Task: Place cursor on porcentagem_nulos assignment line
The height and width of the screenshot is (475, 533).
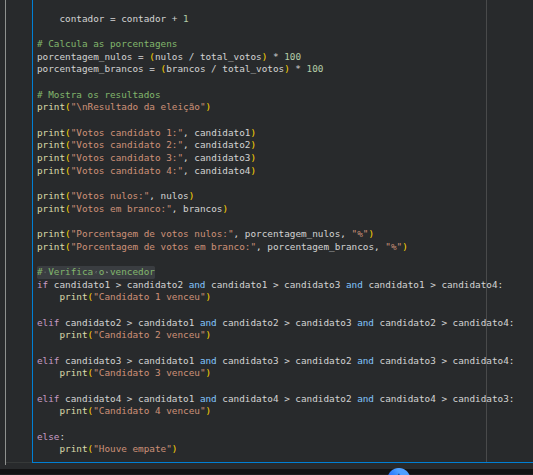Action: pyautogui.click(x=169, y=57)
